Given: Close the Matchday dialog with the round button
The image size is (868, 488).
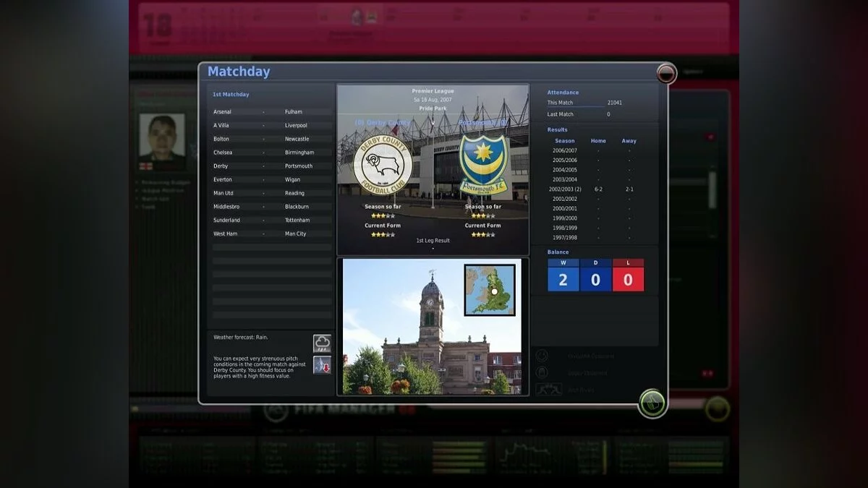Looking at the screenshot, I should [x=665, y=73].
